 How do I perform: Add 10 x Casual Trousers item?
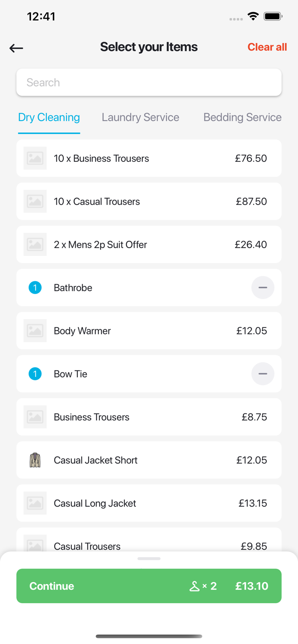149,201
